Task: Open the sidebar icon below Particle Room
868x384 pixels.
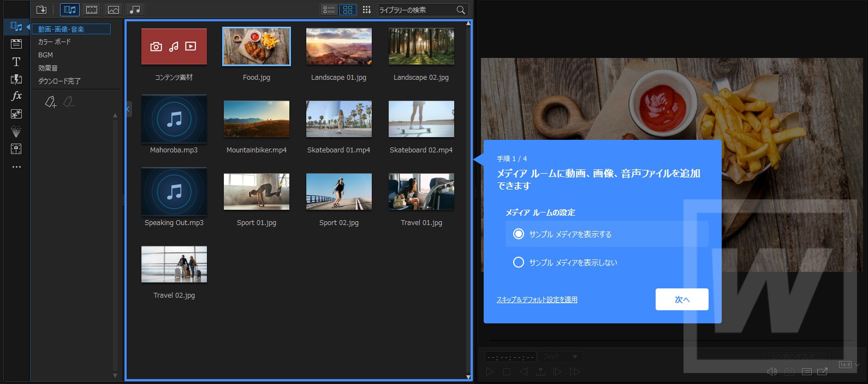Action: [16, 149]
